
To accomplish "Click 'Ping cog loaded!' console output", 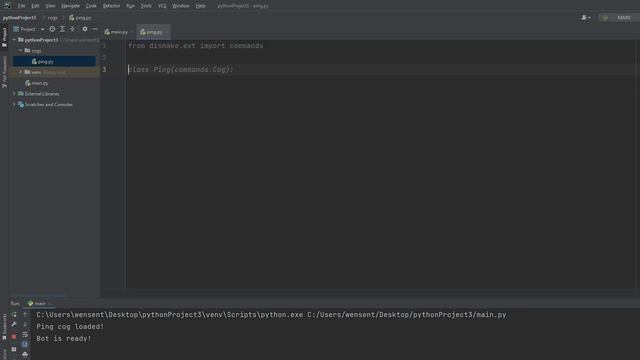I will (70, 327).
